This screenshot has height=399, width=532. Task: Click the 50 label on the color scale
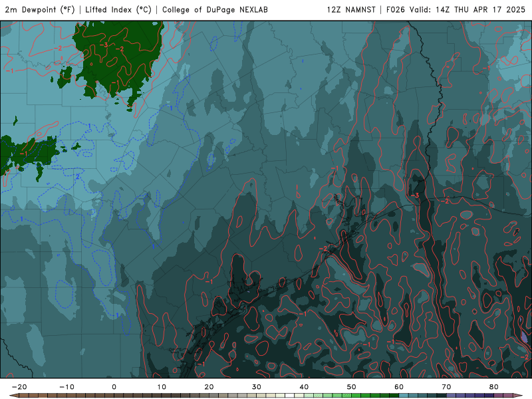[x=352, y=387]
